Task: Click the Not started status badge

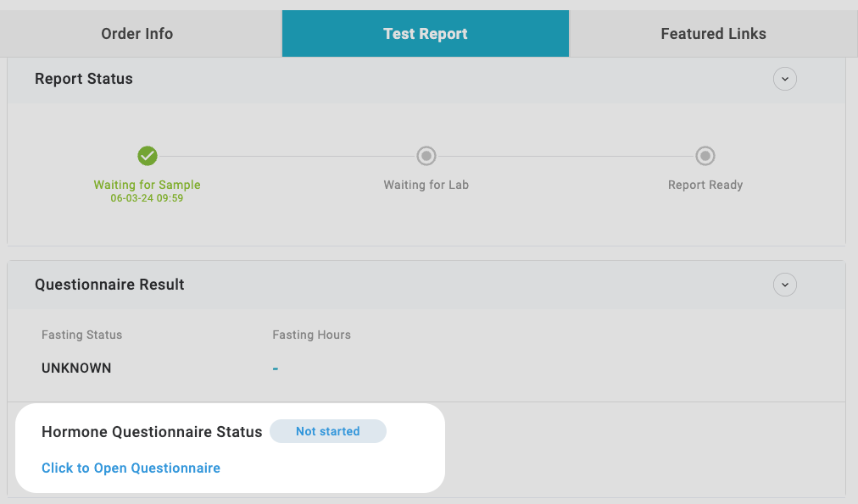Action: pos(327,431)
